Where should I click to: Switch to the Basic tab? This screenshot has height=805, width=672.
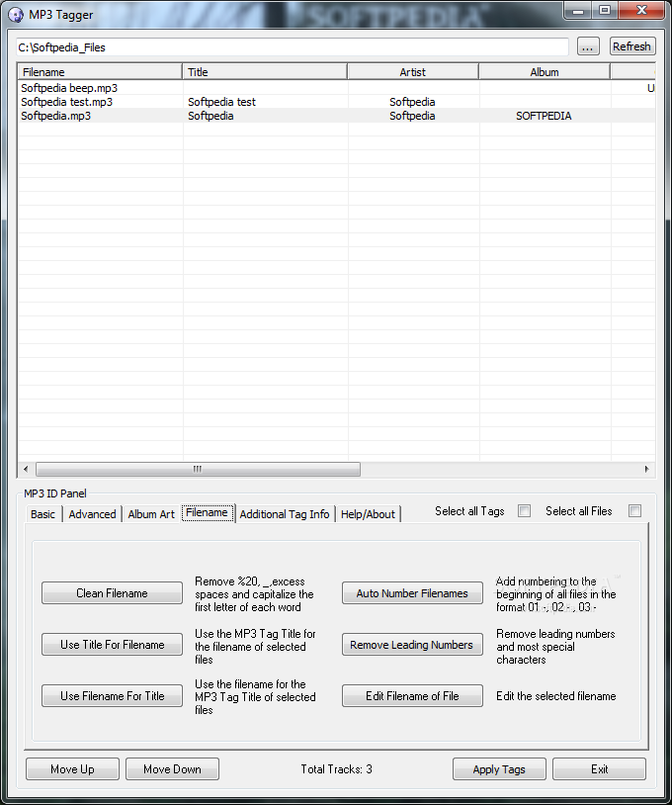[43, 514]
